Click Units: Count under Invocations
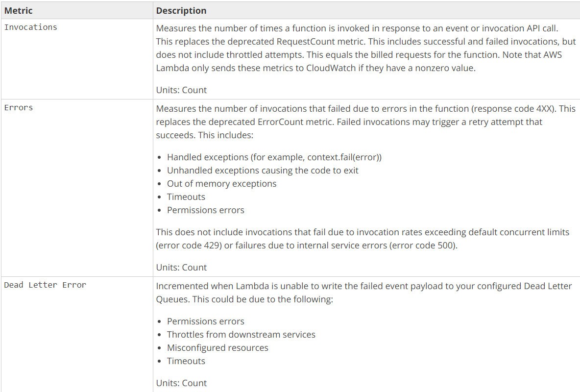 [181, 90]
